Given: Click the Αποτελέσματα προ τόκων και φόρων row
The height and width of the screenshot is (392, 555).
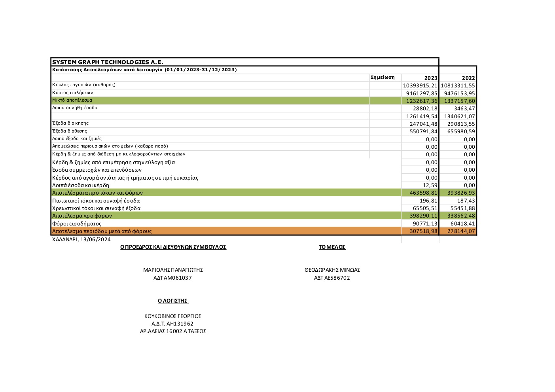Looking at the screenshot, I should pos(97,193).
